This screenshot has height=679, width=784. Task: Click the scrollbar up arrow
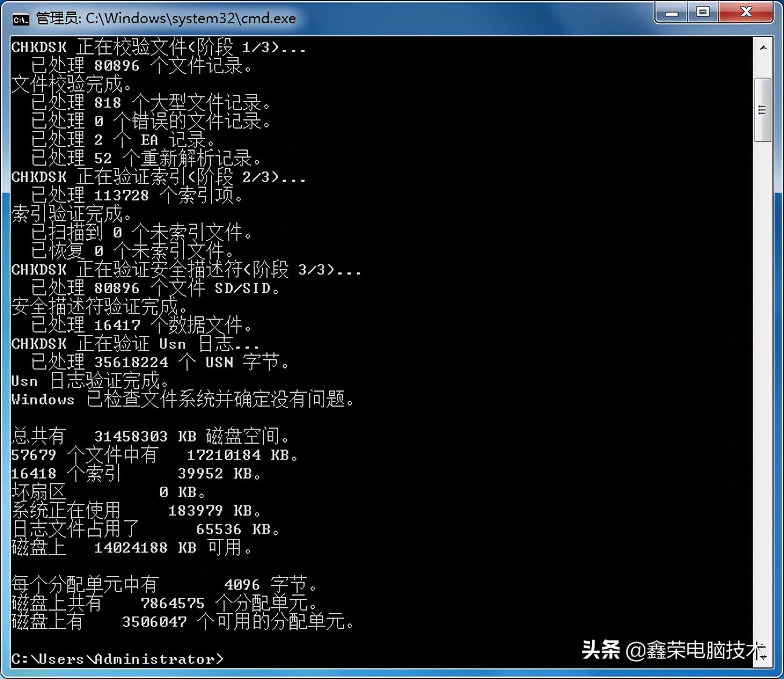[x=763, y=48]
